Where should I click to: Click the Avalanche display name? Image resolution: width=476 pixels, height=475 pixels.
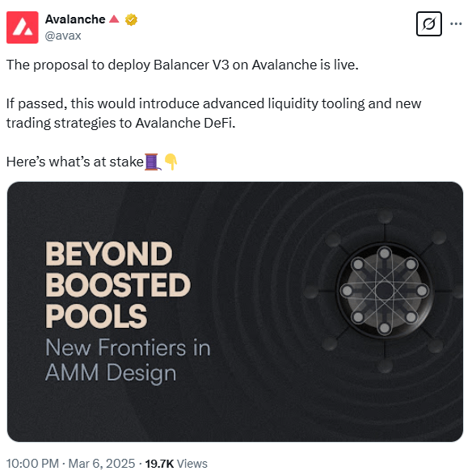pos(75,19)
